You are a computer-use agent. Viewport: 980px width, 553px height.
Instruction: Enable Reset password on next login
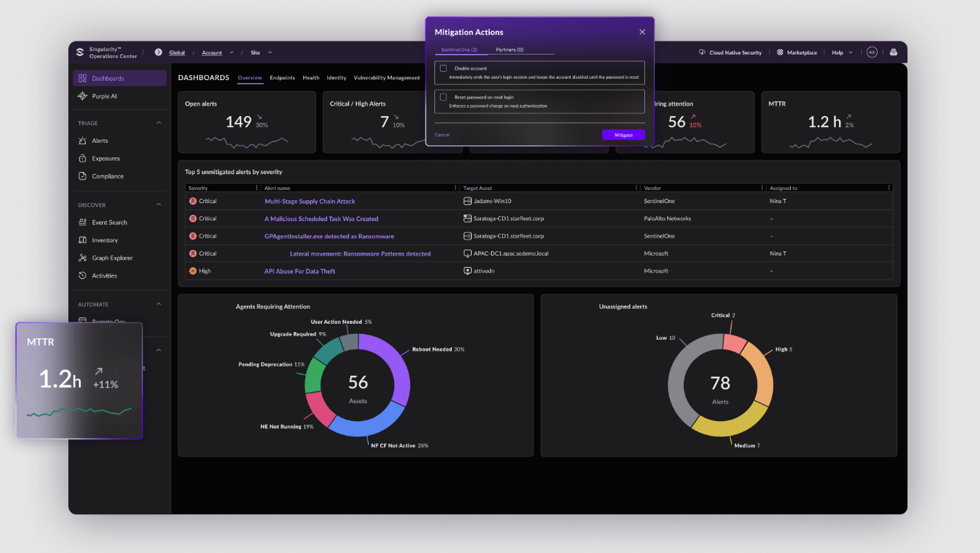click(x=443, y=97)
